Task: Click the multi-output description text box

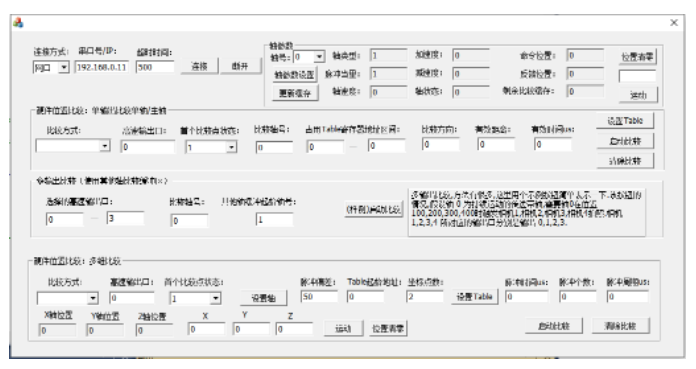Action: point(527,212)
